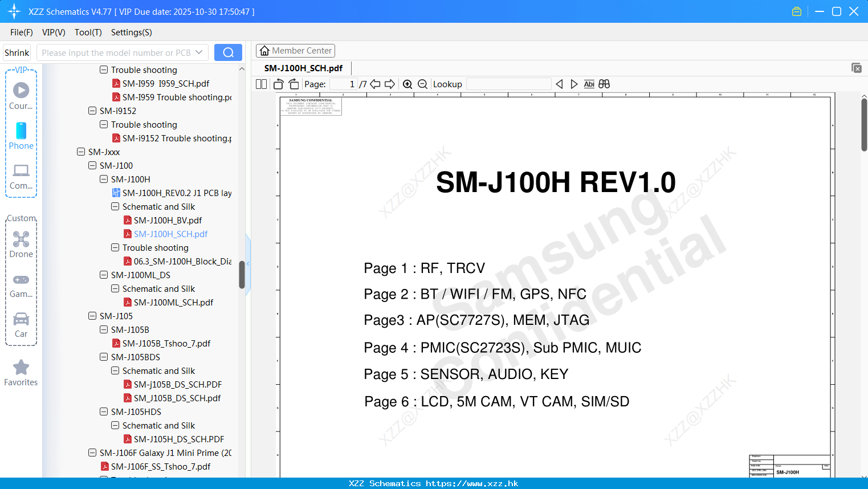Select the Game console category icon
This screenshot has width=868, height=489.
[x=21, y=286]
